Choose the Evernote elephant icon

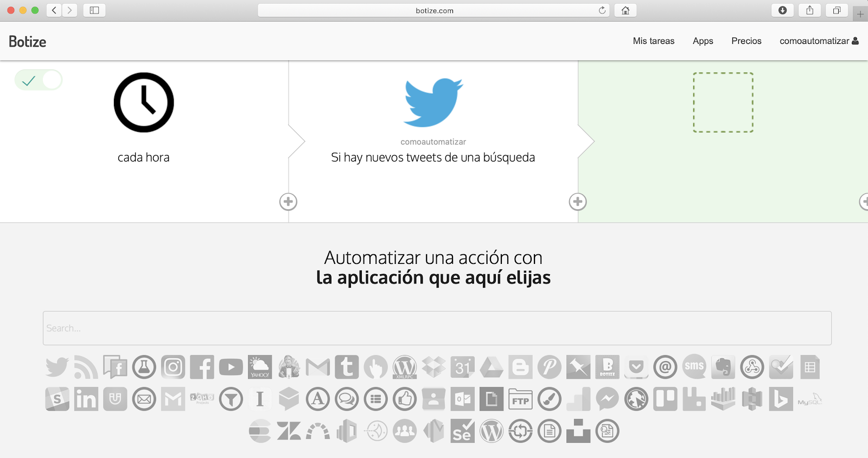[x=723, y=367]
